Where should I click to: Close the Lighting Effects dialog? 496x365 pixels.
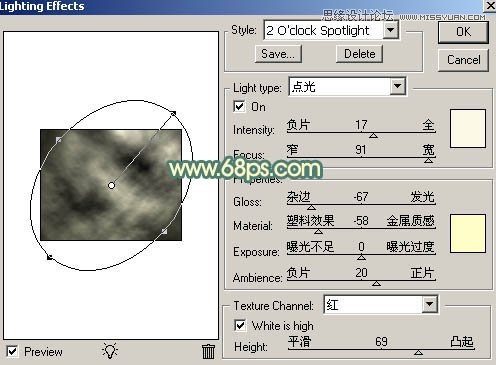pyautogui.click(x=490, y=6)
